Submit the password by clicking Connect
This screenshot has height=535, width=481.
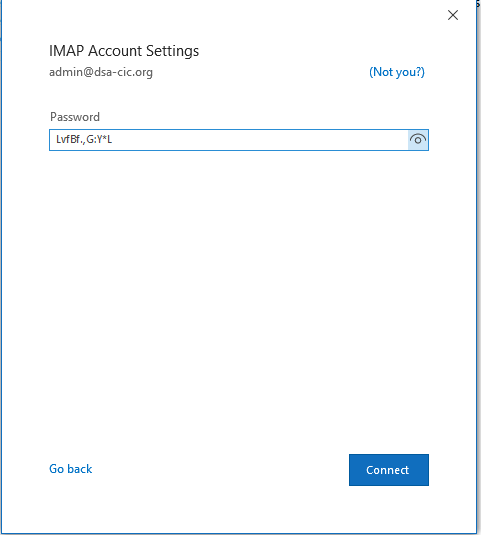(389, 470)
